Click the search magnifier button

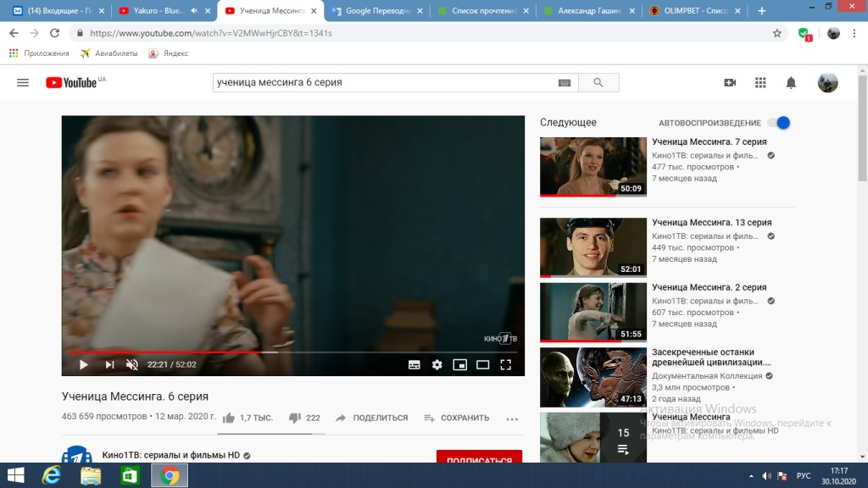click(x=598, y=82)
